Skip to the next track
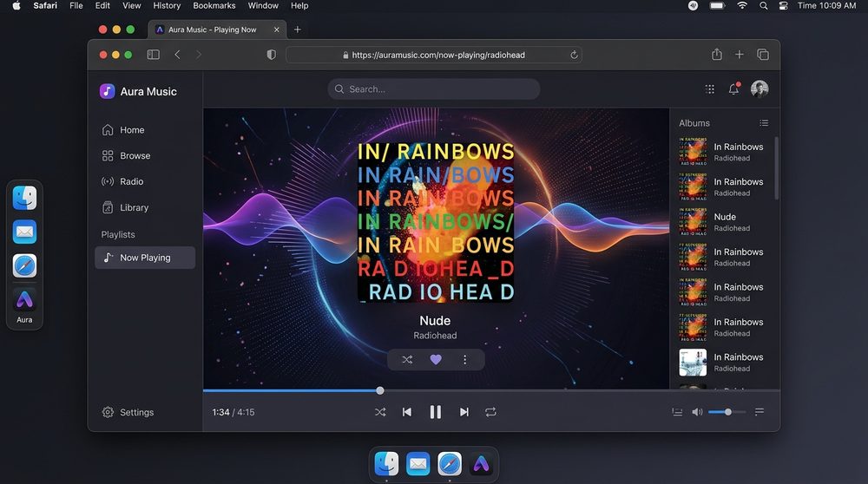868x484 pixels. click(464, 412)
